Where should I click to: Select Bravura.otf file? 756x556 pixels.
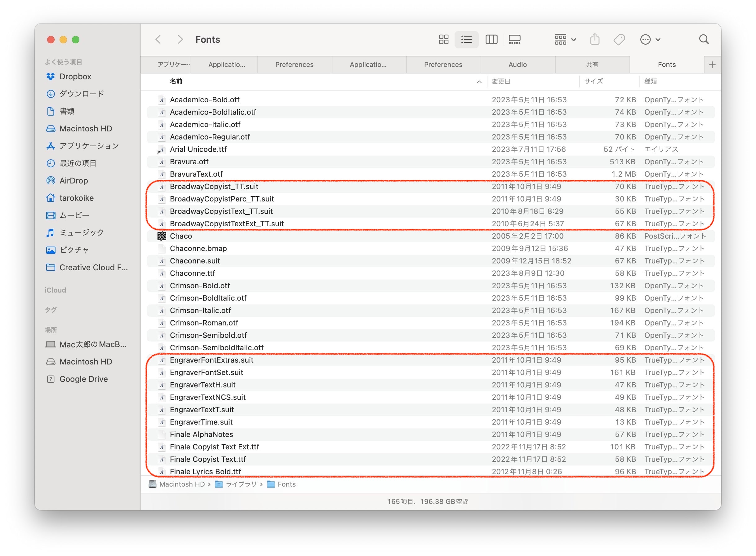click(431, 162)
